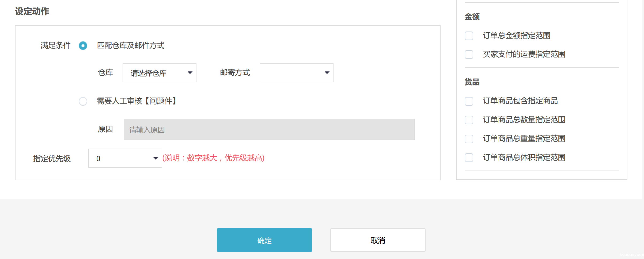Click the warehouse dropdown caret icon
644x259 pixels.
pyautogui.click(x=190, y=72)
